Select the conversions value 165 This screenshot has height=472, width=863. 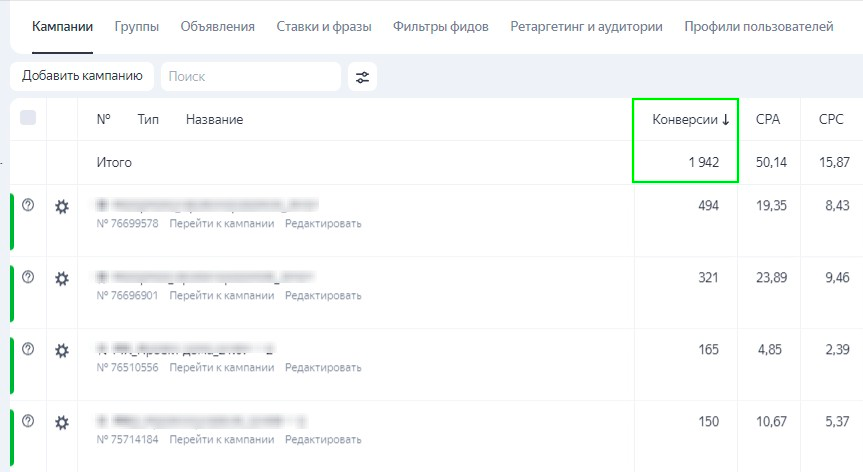pos(708,350)
